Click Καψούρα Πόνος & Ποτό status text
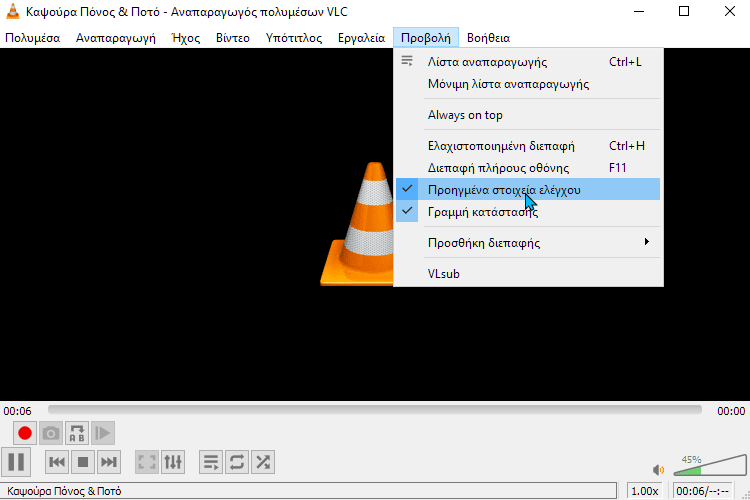The width and height of the screenshot is (750, 500). pyautogui.click(x=64, y=491)
